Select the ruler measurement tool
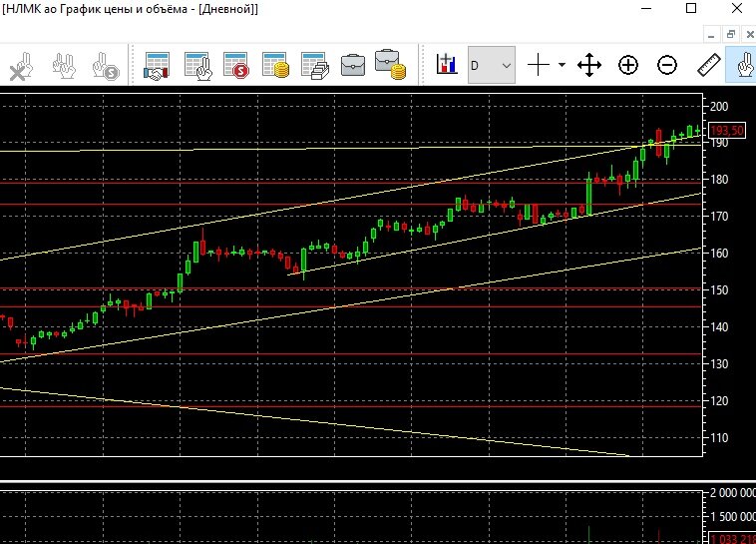The height and width of the screenshot is (544, 756). (709, 65)
